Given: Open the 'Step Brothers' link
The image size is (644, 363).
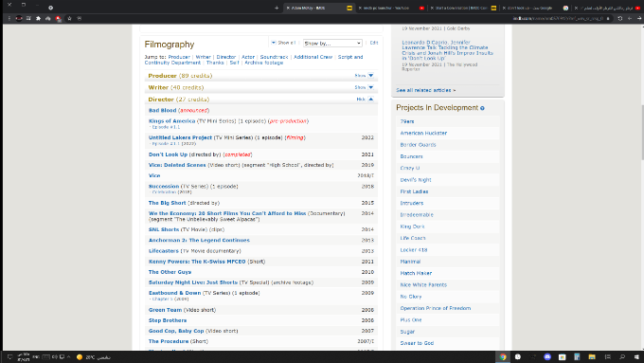Looking at the screenshot, I should click(168, 320).
